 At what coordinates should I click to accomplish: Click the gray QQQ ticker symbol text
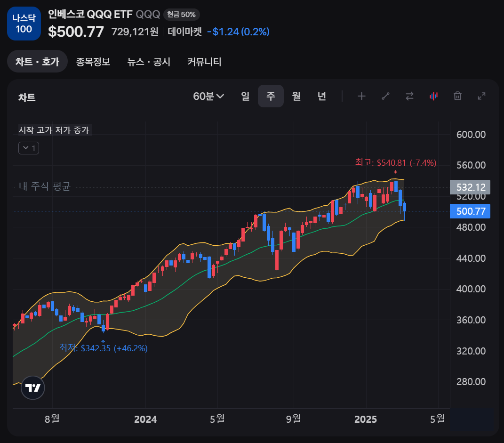coord(148,14)
